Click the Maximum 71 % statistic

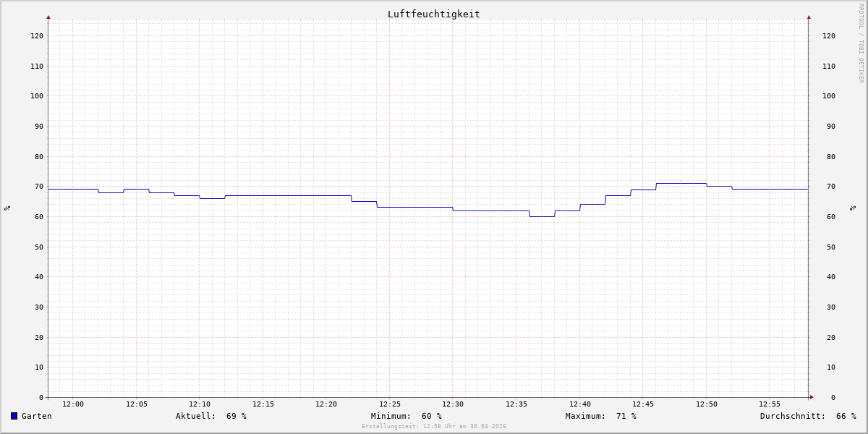pos(601,416)
